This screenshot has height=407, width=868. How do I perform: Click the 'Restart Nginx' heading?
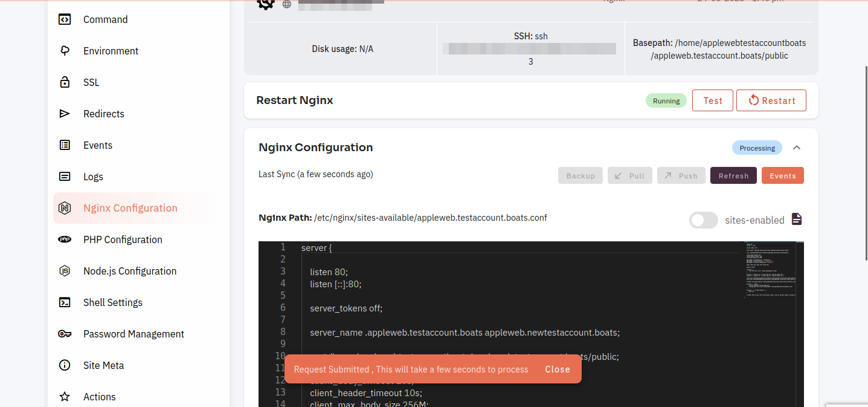click(x=295, y=100)
